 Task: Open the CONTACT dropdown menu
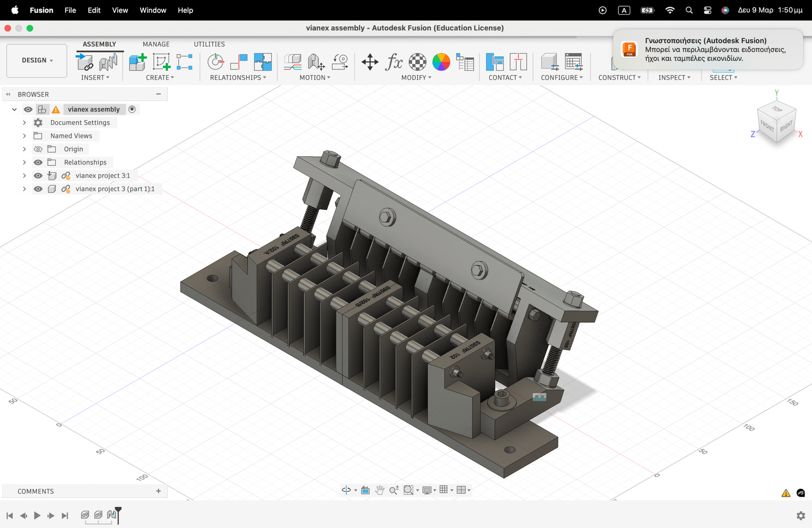[505, 78]
